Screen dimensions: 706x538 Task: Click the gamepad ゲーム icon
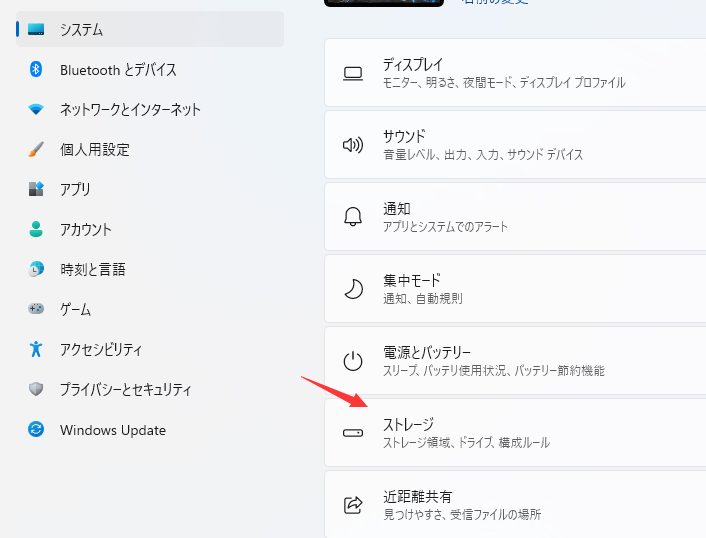tap(37, 309)
